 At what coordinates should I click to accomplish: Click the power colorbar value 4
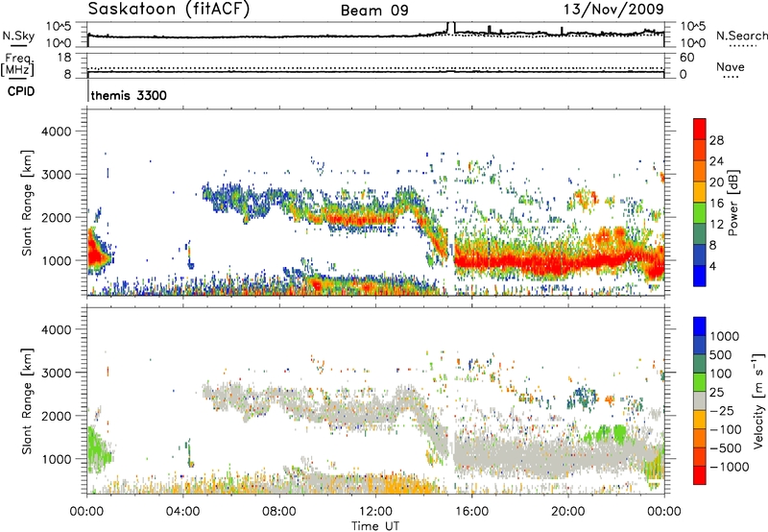712,266
